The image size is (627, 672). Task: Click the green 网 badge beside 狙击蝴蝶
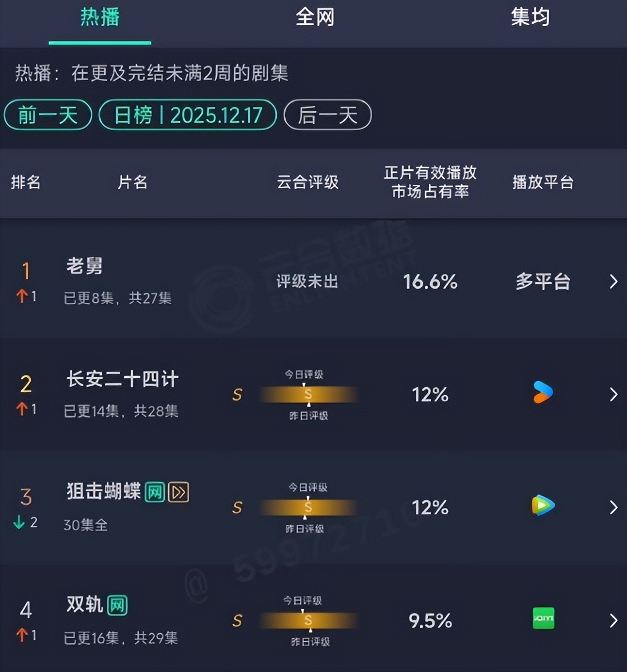pos(155,493)
